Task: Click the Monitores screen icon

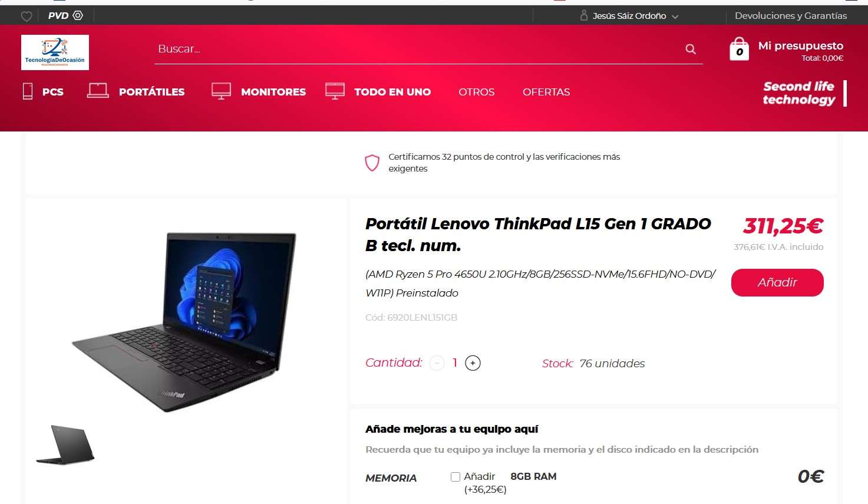Action: tap(221, 91)
